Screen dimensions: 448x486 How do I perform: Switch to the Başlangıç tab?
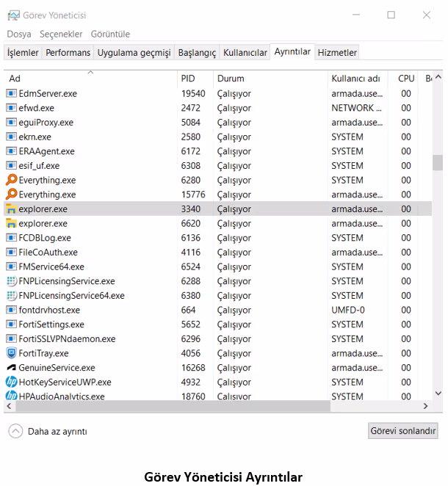(x=197, y=52)
